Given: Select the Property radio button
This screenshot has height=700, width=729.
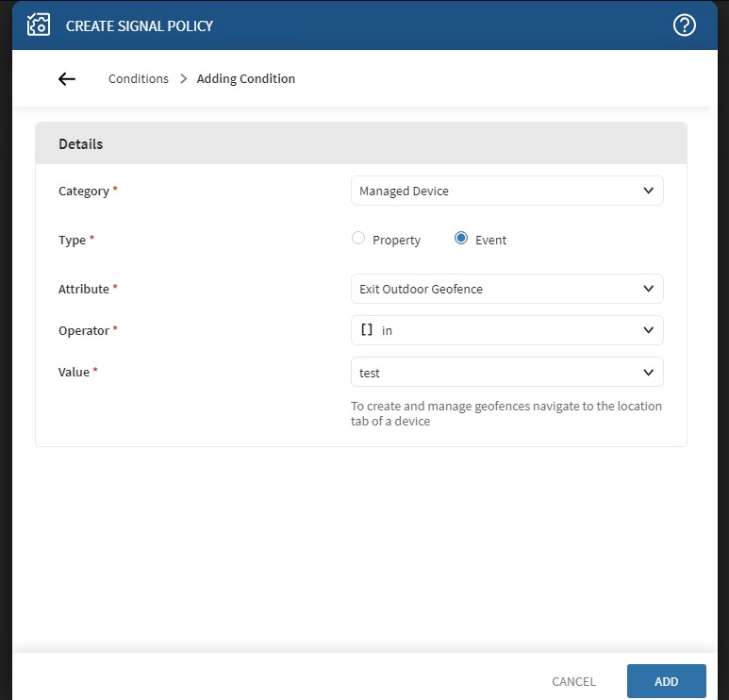Looking at the screenshot, I should click(x=358, y=239).
